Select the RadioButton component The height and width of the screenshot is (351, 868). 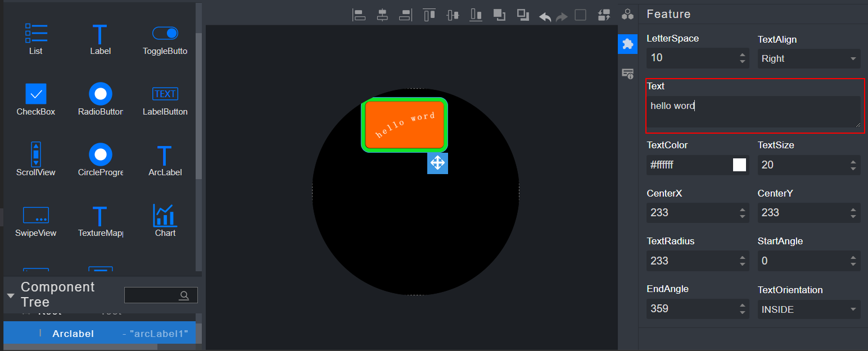tap(100, 100)
